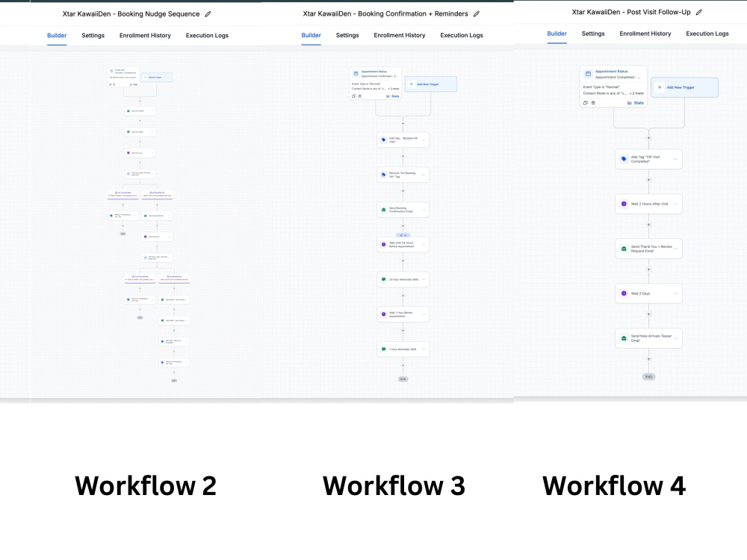Click clock icon on Wait 3 Days node

click(x=624, y=293)
